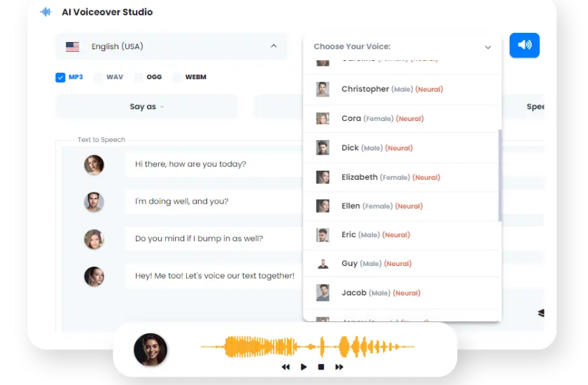
Task: Click the AI Voiceover Studio waveform logo
Action: click(46, 12)
